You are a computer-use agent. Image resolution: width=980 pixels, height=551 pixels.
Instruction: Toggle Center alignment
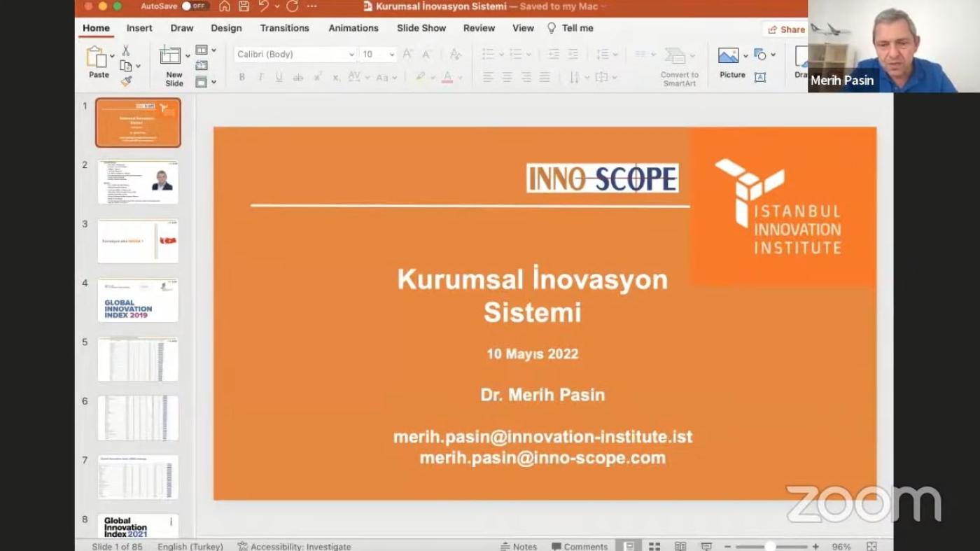coord(507,77)
